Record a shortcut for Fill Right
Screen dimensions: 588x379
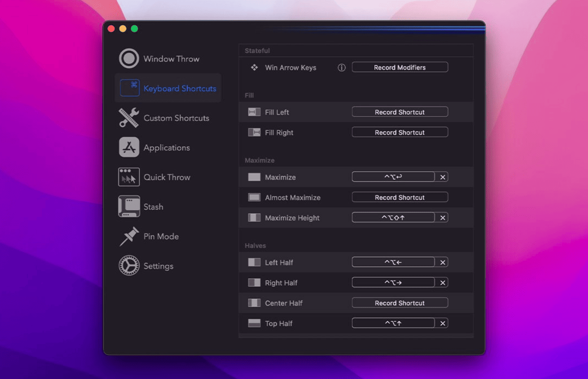click(400, 132)
